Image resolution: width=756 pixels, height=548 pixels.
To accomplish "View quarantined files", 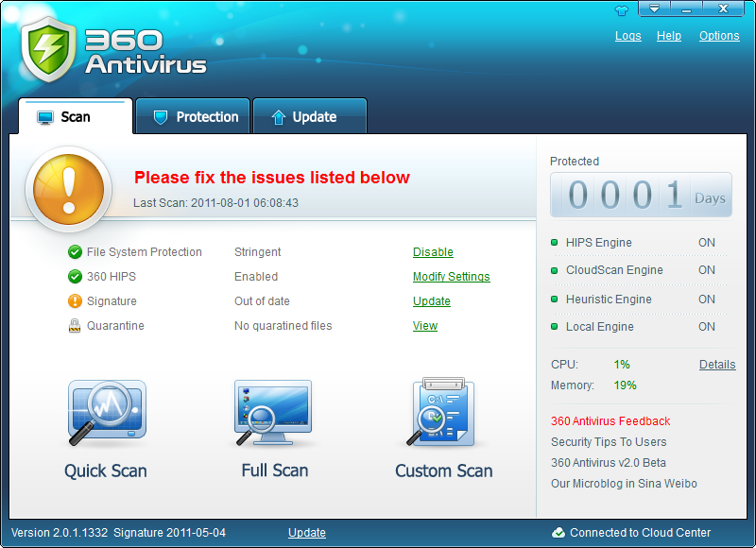I will 424,326.
